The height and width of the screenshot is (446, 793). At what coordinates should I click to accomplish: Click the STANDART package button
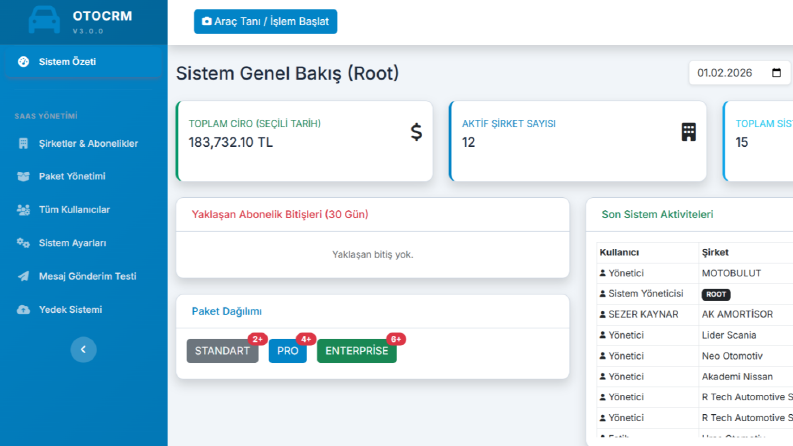(x=223, y=351)
